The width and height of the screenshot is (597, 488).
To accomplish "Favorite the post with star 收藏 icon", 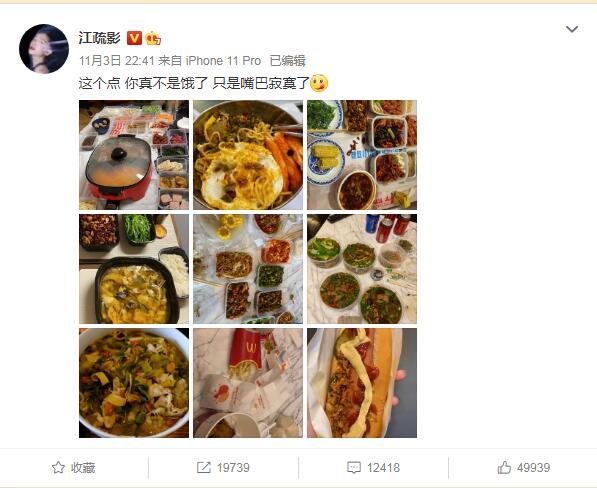I will coord(58,467).
